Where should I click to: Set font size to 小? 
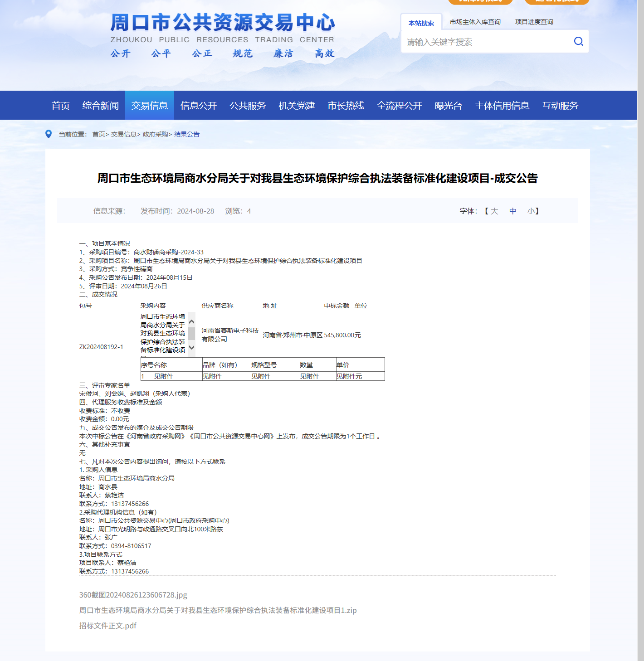(531, 211)
